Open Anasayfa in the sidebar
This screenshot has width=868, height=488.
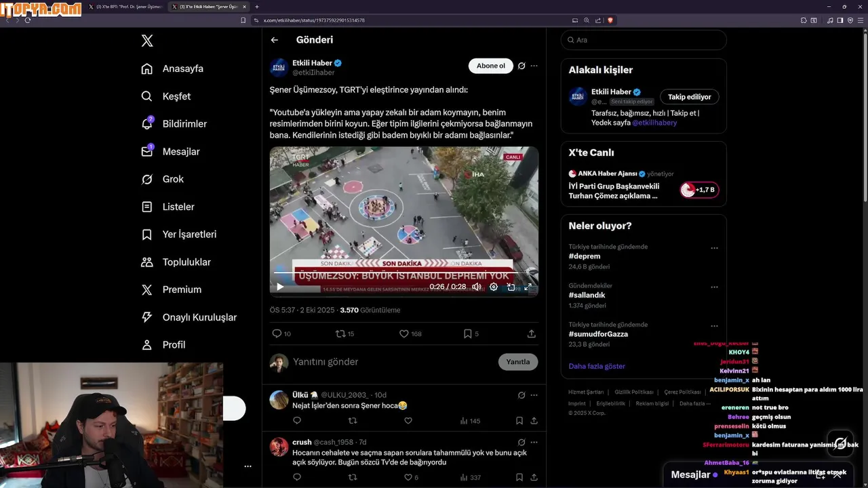click(x=172, y=68)
